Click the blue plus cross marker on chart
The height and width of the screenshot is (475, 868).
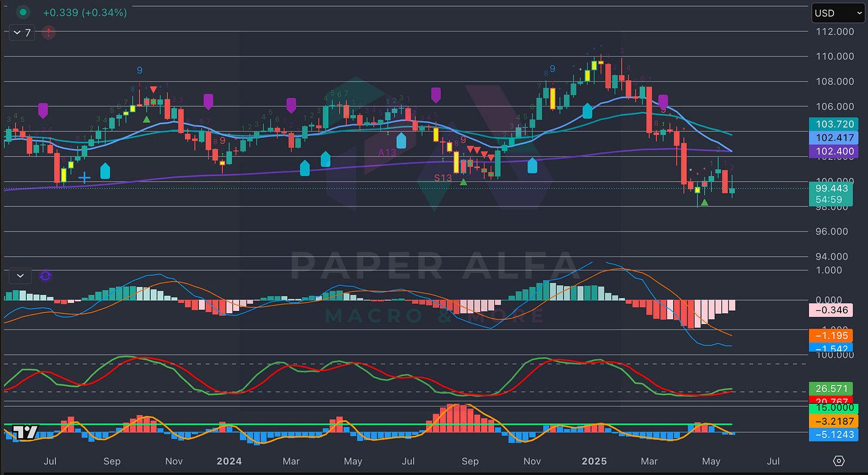pos(84,177)
